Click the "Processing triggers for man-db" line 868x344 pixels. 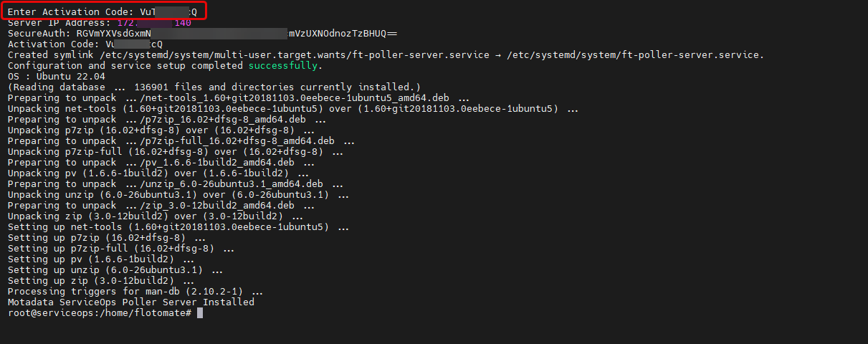click(135, 292)
